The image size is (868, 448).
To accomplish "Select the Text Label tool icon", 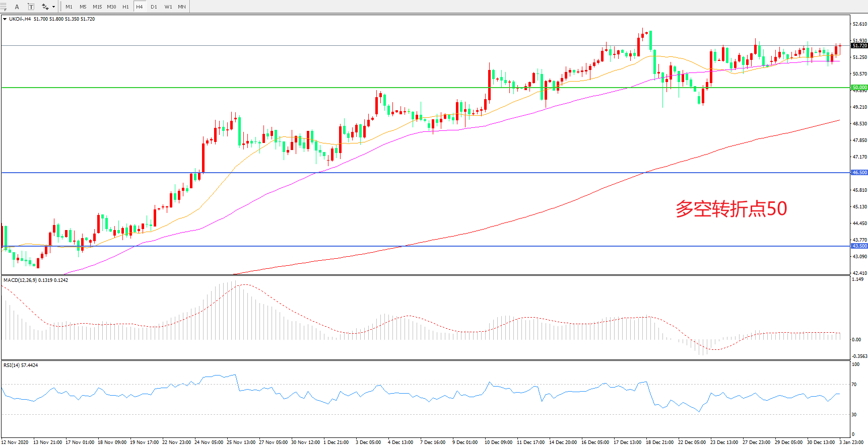I will (31, 7).
